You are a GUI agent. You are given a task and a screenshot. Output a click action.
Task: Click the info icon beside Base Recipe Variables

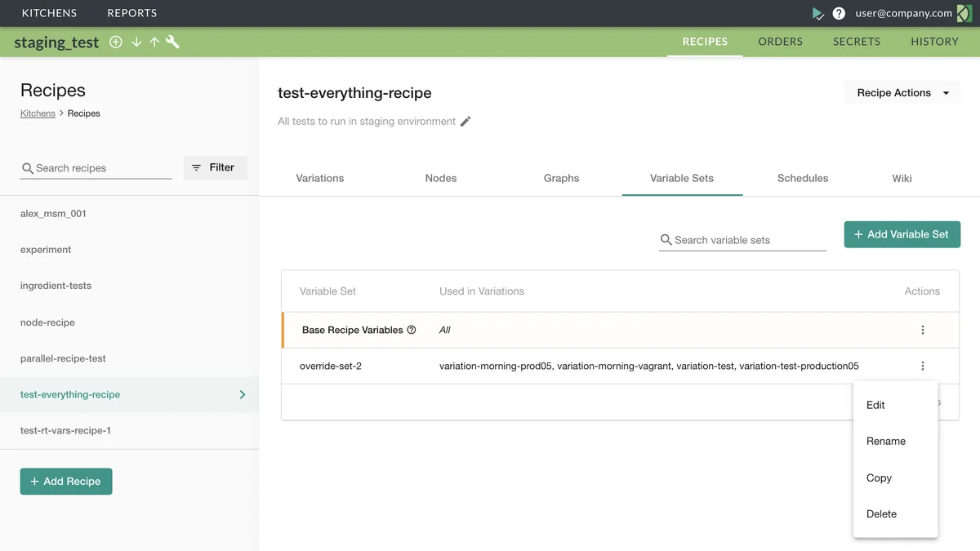pos(412,330)
